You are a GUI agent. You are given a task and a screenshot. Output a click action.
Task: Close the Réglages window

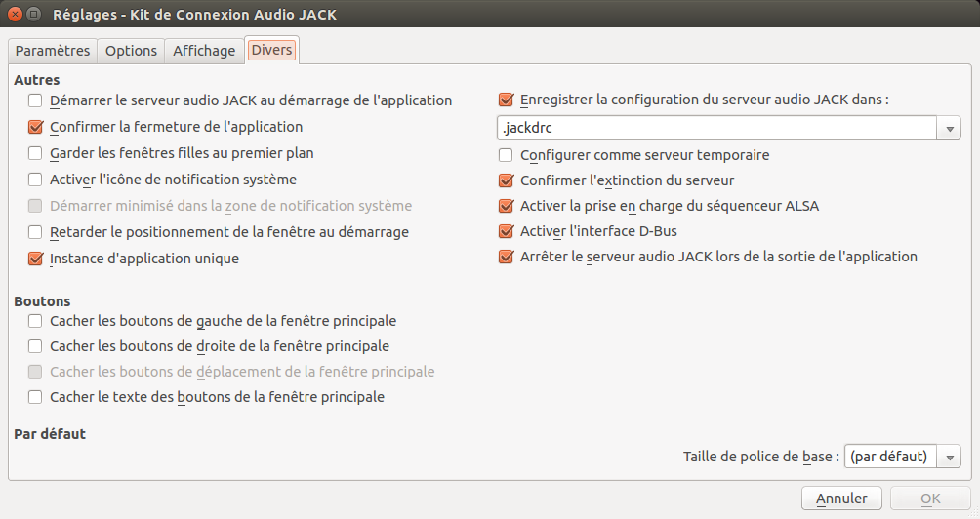[x=13, y=16]
